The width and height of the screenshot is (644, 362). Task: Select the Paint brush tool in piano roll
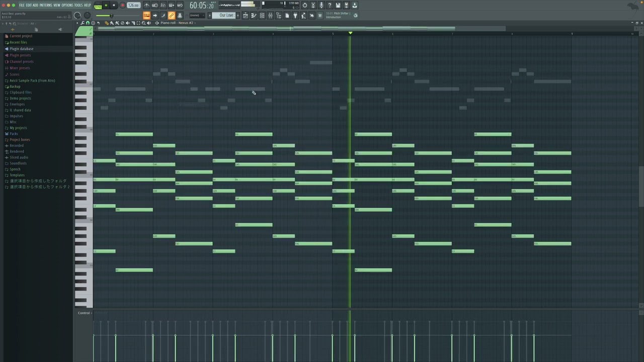pos(112,23)
